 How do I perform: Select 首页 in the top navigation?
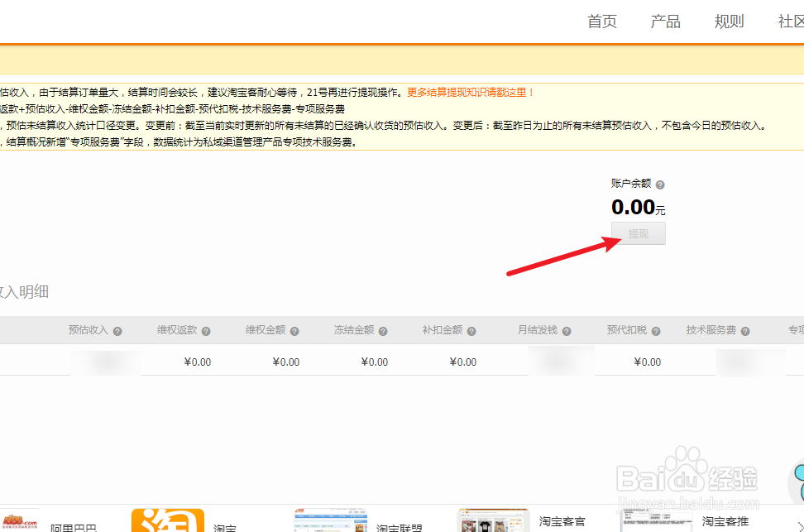coord(601,22)
